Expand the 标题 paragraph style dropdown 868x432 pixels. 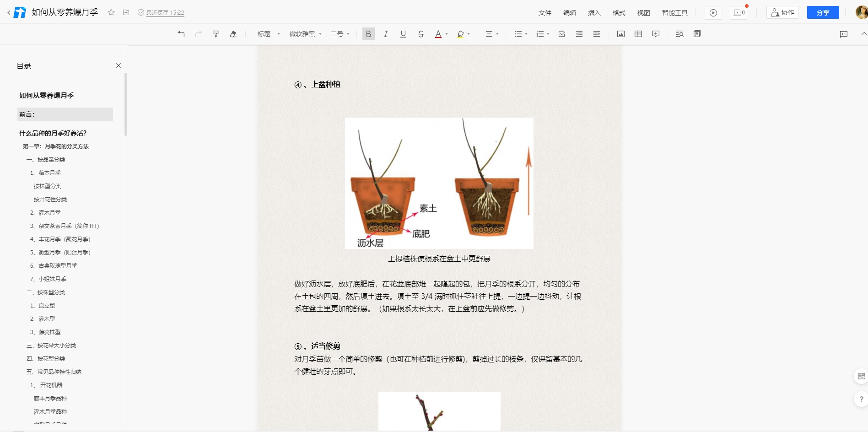269,34
